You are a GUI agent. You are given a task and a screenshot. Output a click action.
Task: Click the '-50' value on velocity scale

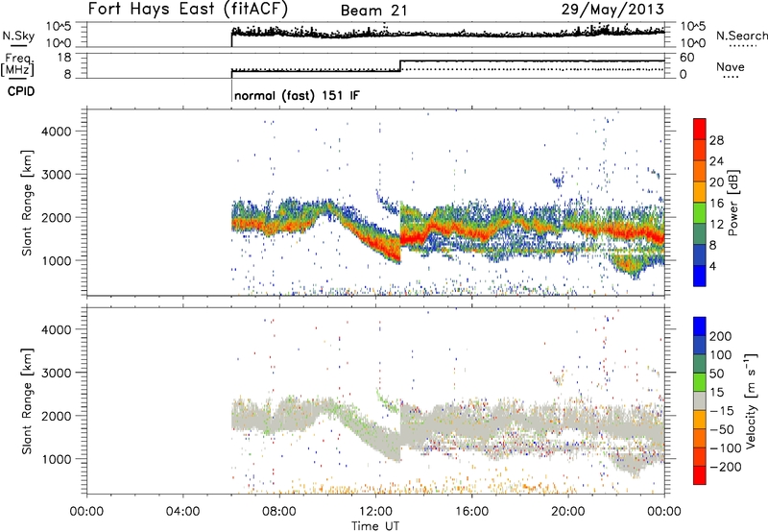(721, 429)
